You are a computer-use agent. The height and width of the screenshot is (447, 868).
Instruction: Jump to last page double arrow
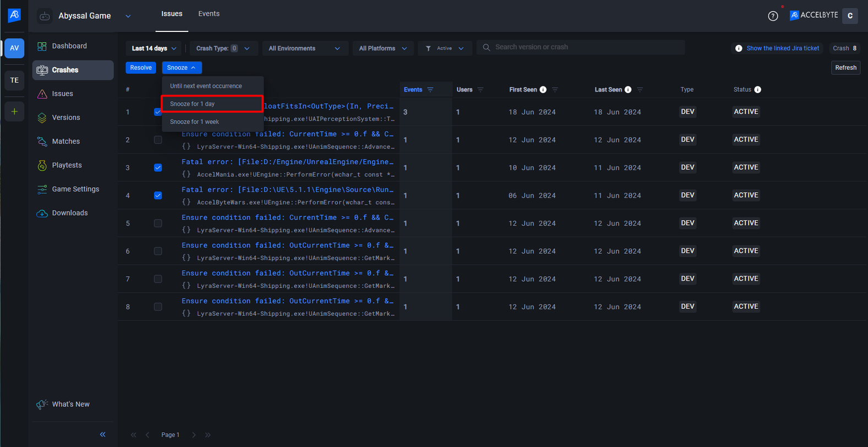point(208,435)
